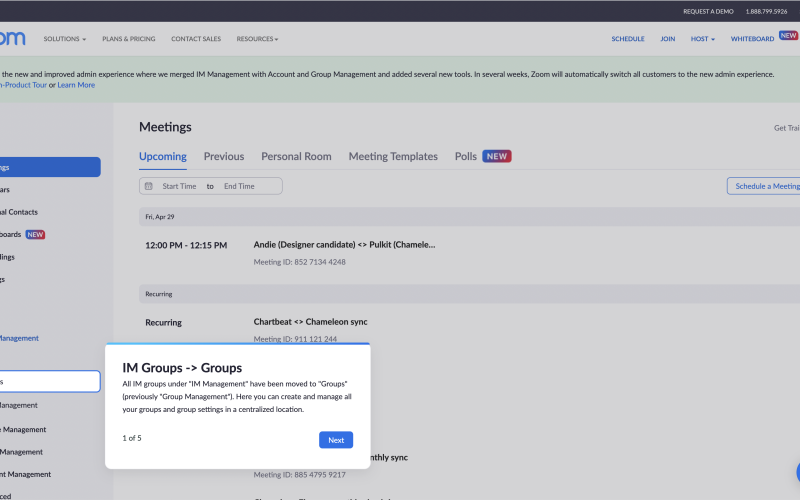Click the Request a Demo link
The height and width of the screenshot is (500, 800).
point(708,11)
